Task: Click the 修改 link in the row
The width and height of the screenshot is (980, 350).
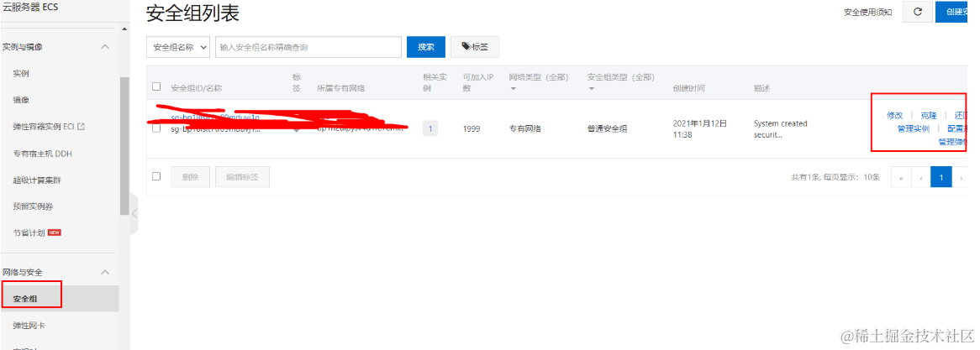Action: [x=895, y=116]
